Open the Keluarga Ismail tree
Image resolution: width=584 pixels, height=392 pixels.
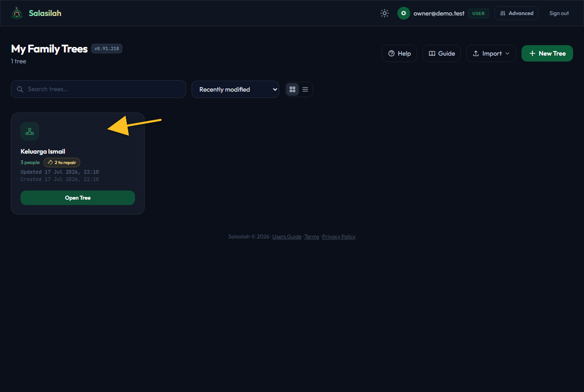pos(78,198)
